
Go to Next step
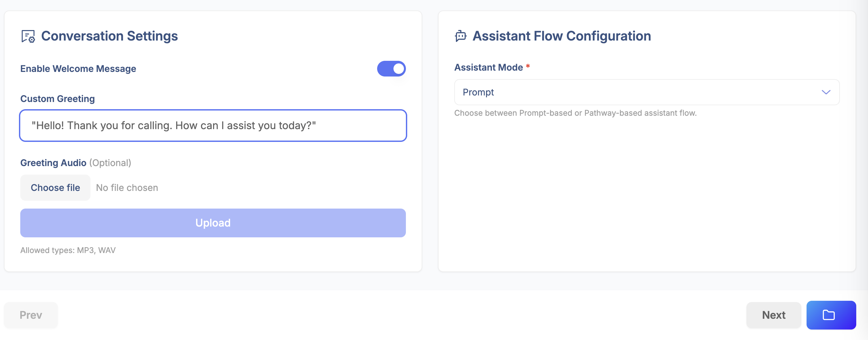coord(773,315)
